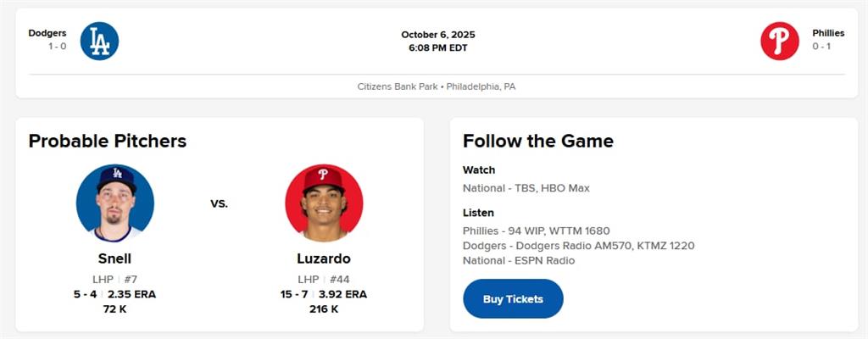Click the Snell pitcher name
This screenshot has width=868, height=339.
(x=114, y=258)
